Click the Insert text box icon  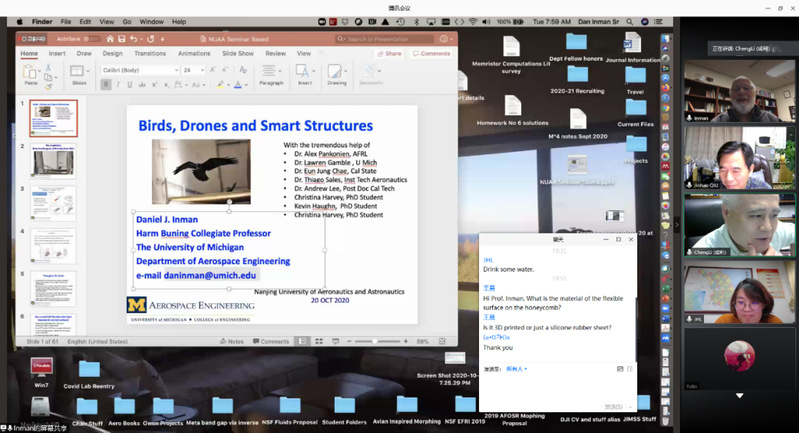click(x=304, y=73)
